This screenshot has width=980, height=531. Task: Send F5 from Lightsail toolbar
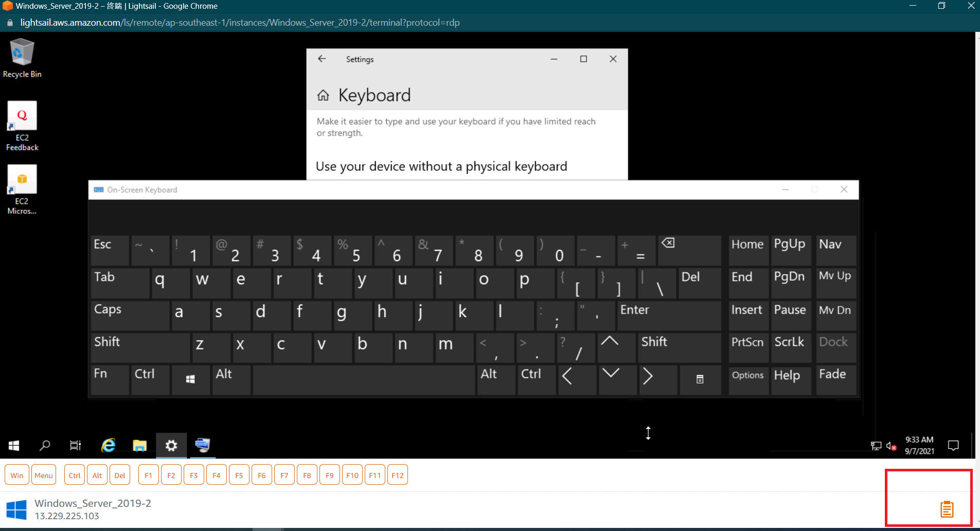coord(239,475)
